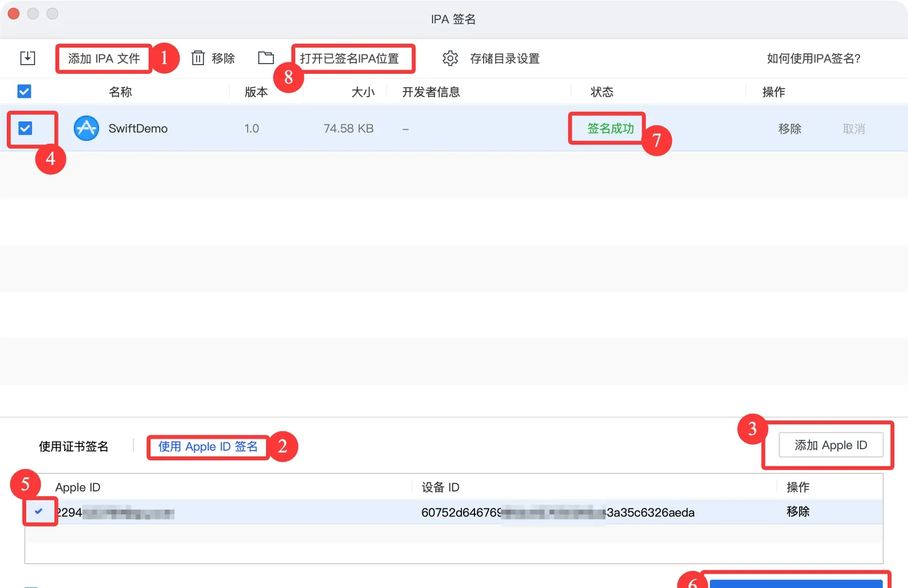Click the 设备 ID column header

tap(440, 487)
